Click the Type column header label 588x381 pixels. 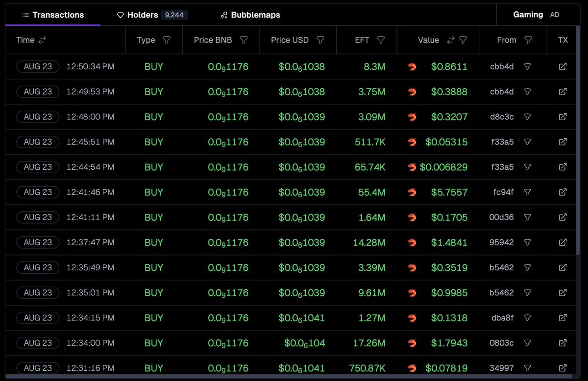(x=146, y=40)
